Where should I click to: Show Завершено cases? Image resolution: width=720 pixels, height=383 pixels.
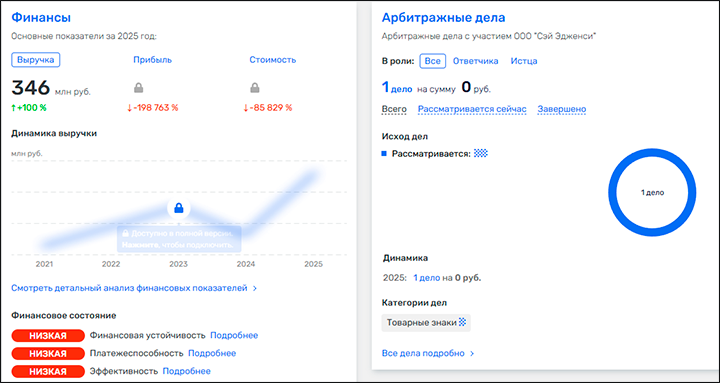pyautogui.click(x=562, y=109)
